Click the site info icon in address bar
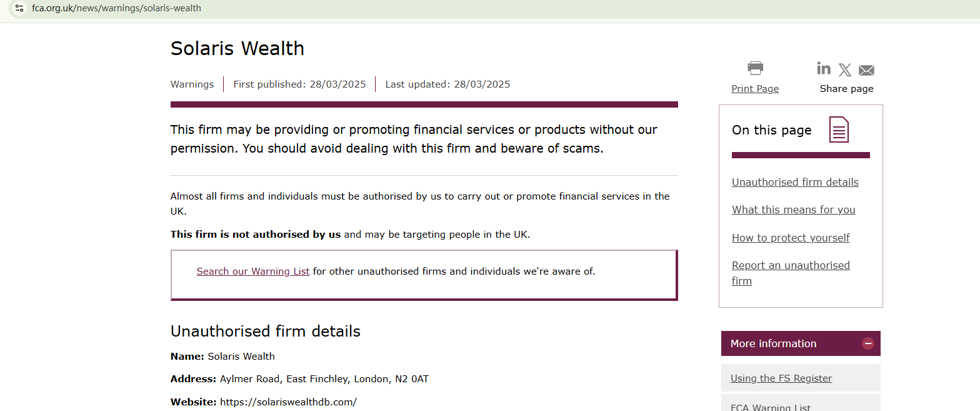 (19, 8)
